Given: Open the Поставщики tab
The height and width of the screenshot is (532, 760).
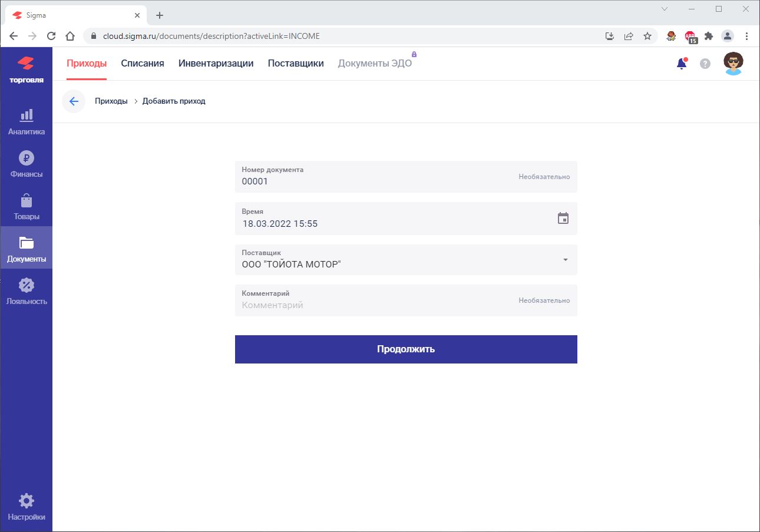Looking at the screenshot, I should pyautogui.click(x=296, y=64).
